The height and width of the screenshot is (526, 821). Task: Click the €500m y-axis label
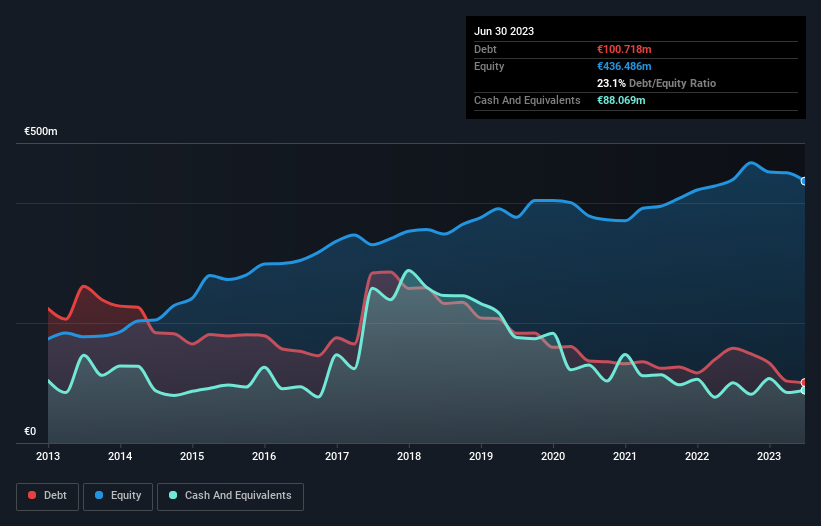[x=41, y=131]
